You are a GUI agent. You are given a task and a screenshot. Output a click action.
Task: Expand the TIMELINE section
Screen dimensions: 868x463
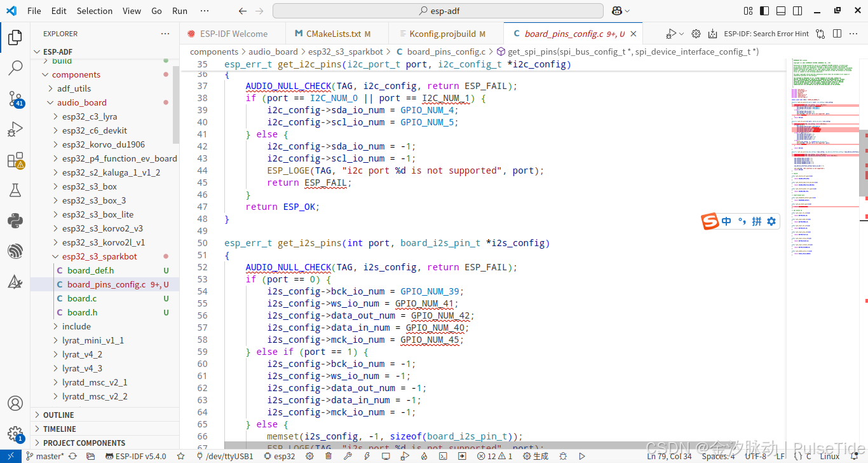pyautogui.click(x=105, y=429)
